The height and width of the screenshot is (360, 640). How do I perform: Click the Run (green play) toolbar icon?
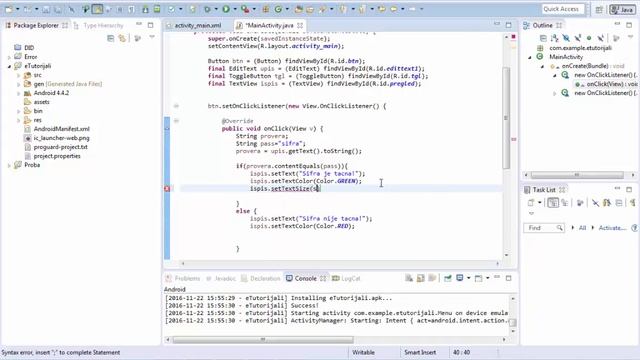226,9
